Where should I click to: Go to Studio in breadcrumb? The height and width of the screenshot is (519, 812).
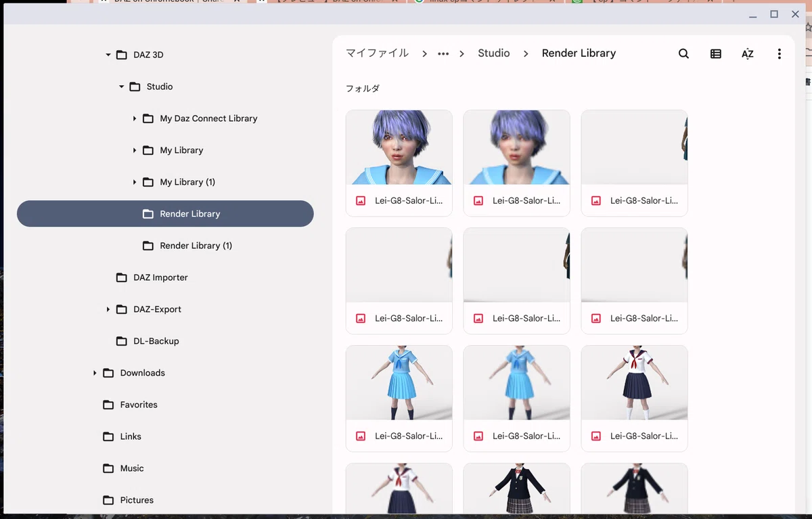coord(494,53)
